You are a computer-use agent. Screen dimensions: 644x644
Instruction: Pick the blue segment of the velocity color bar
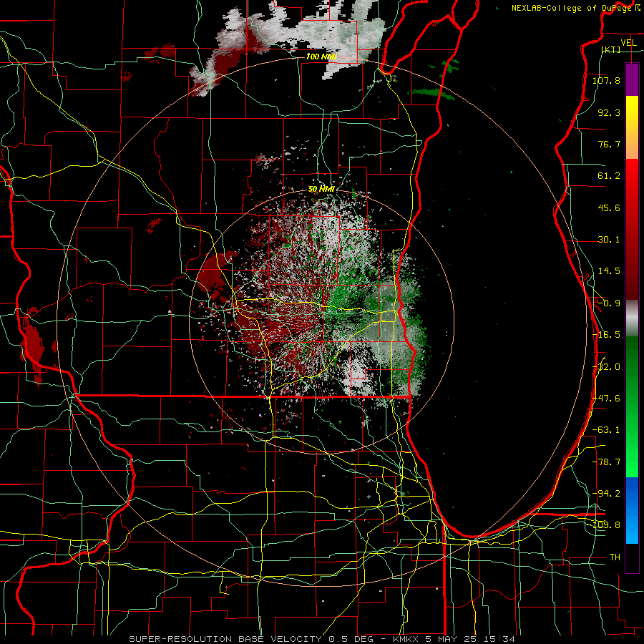coord(632,510)
